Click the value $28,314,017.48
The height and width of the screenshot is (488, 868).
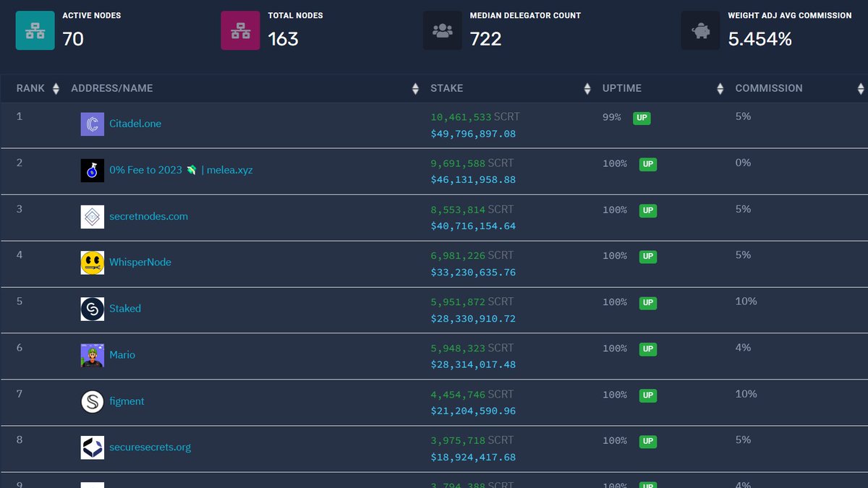coord(473,365)
